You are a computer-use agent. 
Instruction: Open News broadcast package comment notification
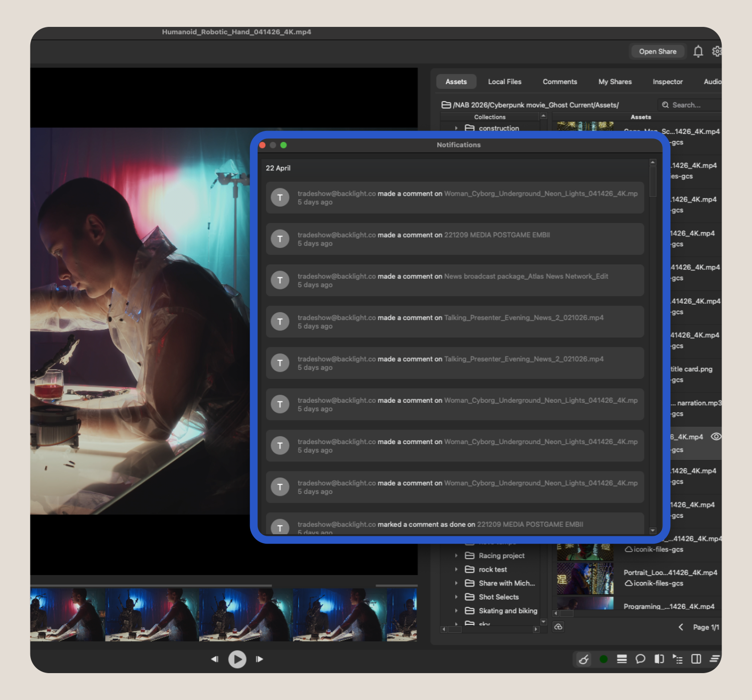pyautogui.click(x=455, y=280)
